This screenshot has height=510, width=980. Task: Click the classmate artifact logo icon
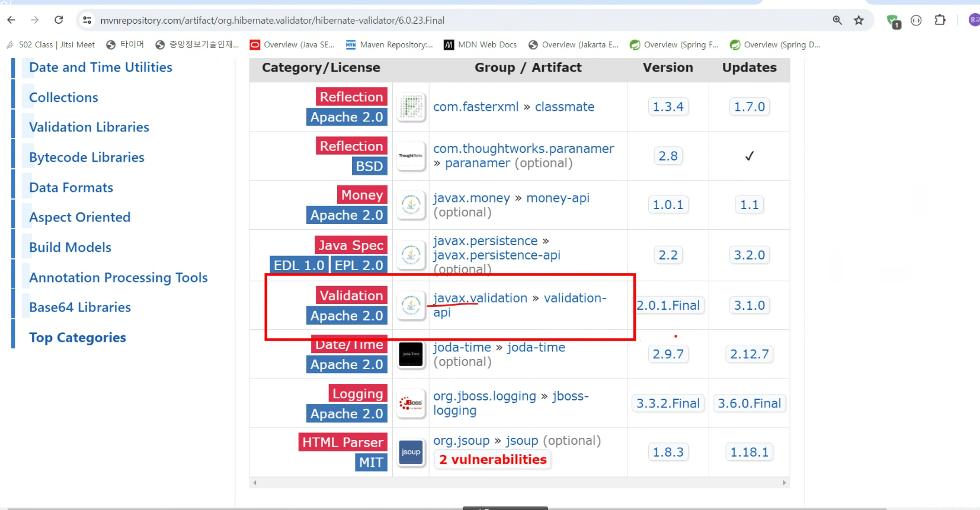coord(411,107)
